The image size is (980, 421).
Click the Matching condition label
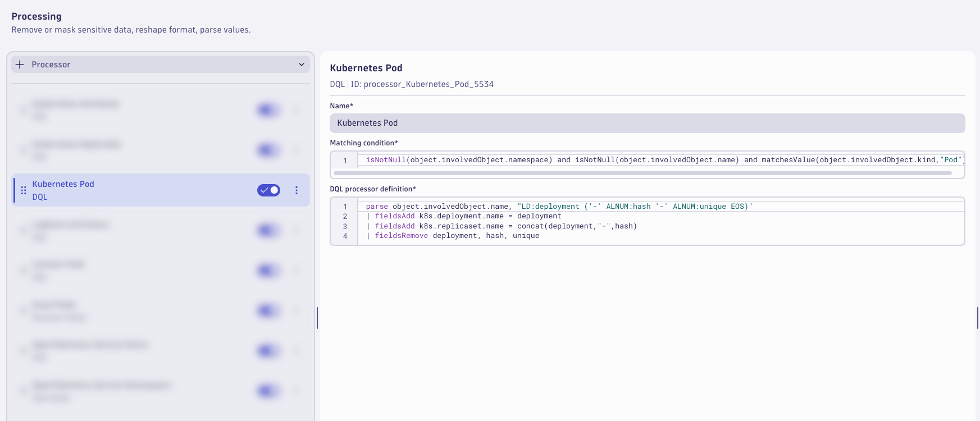(364, 143)
